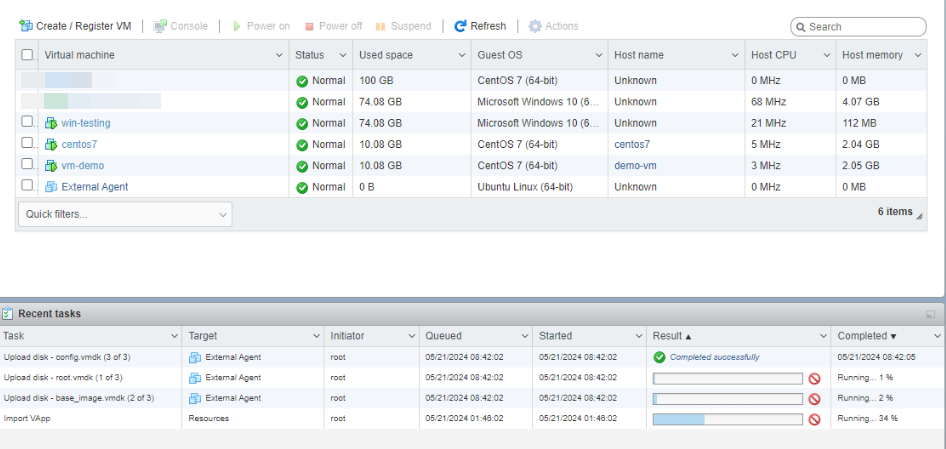946x449 pixels.
Task: Sort tasks by the Result column header
Action: click(x=672, y=336)
